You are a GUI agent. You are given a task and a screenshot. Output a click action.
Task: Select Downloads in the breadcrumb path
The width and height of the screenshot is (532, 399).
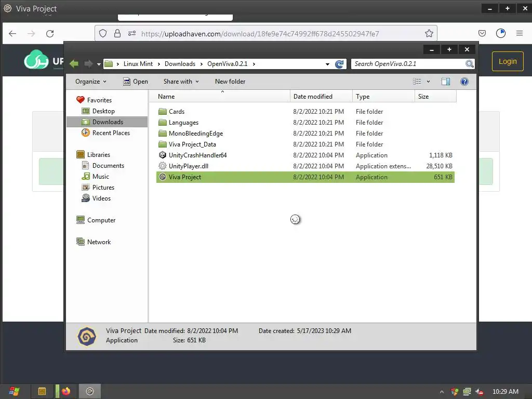click(180, 64)
